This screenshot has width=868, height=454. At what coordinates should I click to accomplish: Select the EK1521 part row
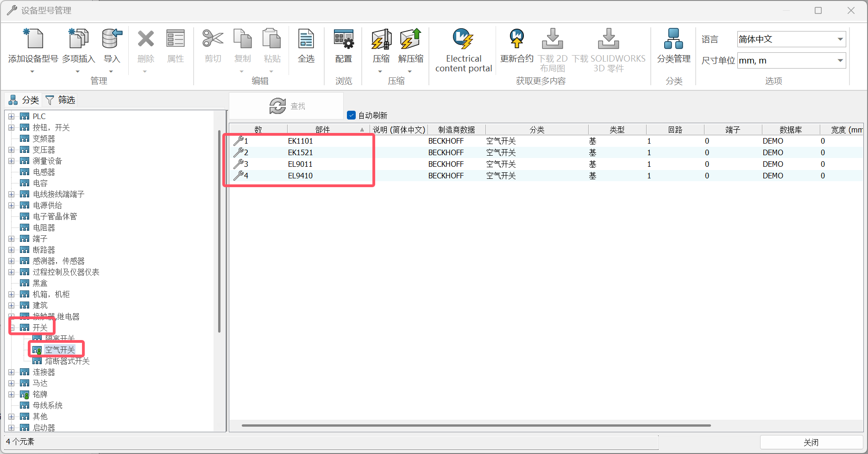click(300, 152)
